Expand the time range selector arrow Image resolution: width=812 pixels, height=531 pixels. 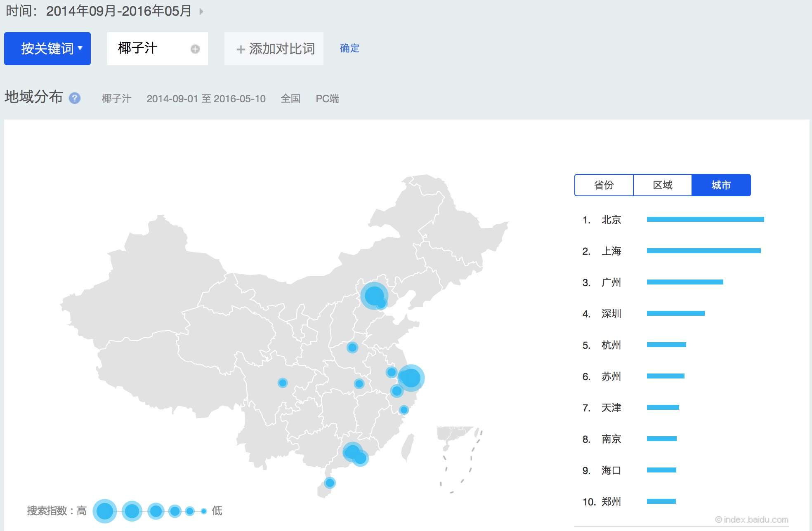pos(201,11)
